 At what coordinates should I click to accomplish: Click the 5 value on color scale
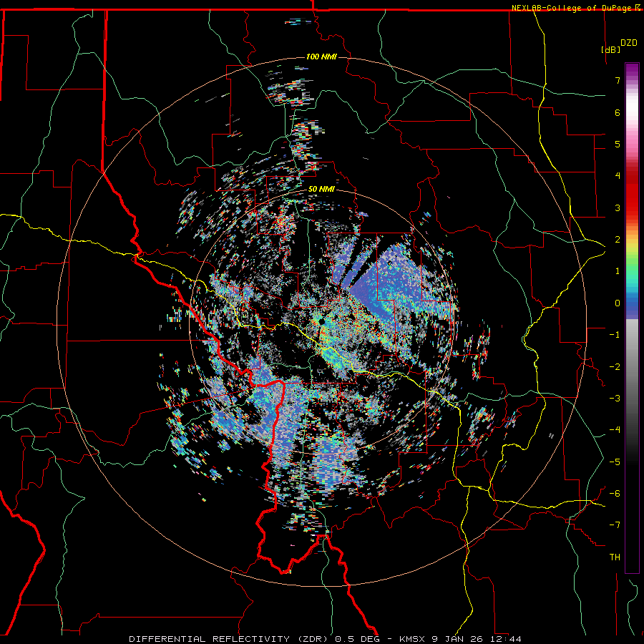click(x=618, y=144)
